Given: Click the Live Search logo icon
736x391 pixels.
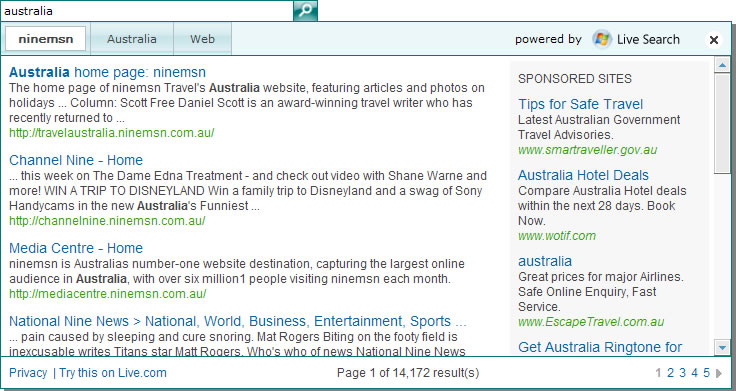Looking at the screenshot, I should point(601,39).
